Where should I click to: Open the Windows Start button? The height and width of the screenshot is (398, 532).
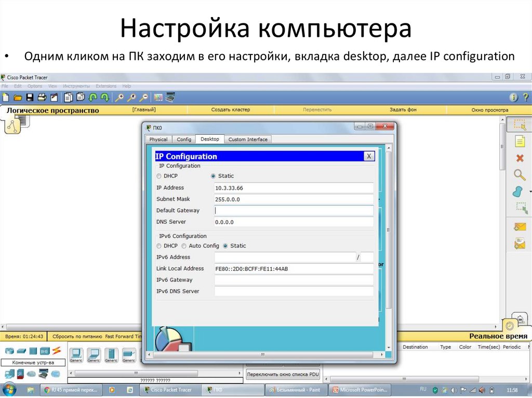[x=9, y=390]
